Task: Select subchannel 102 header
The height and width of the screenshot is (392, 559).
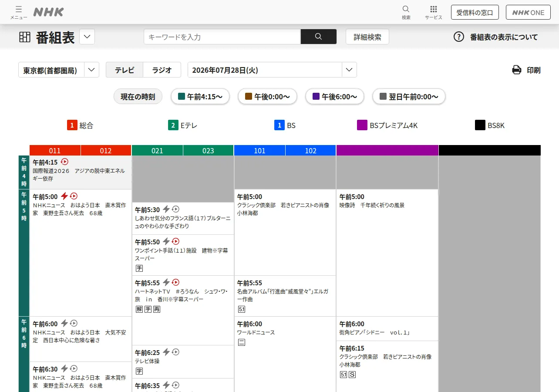Action: click(x=310, y=150)
